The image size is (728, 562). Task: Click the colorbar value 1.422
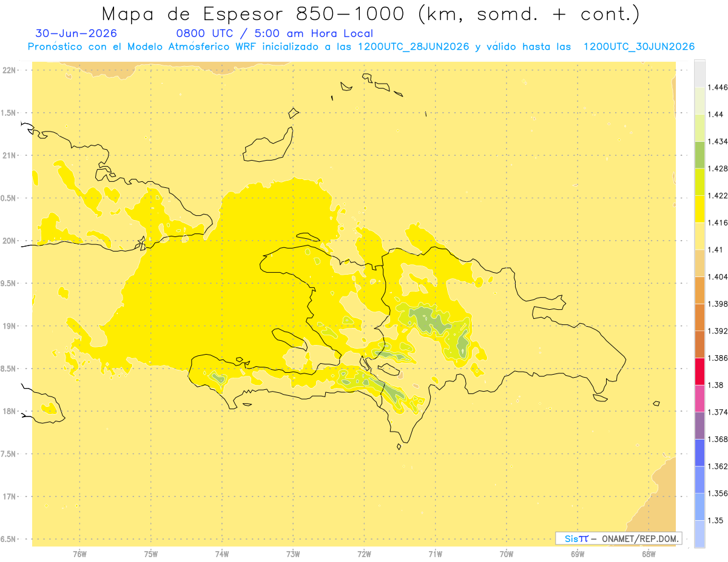719,195
